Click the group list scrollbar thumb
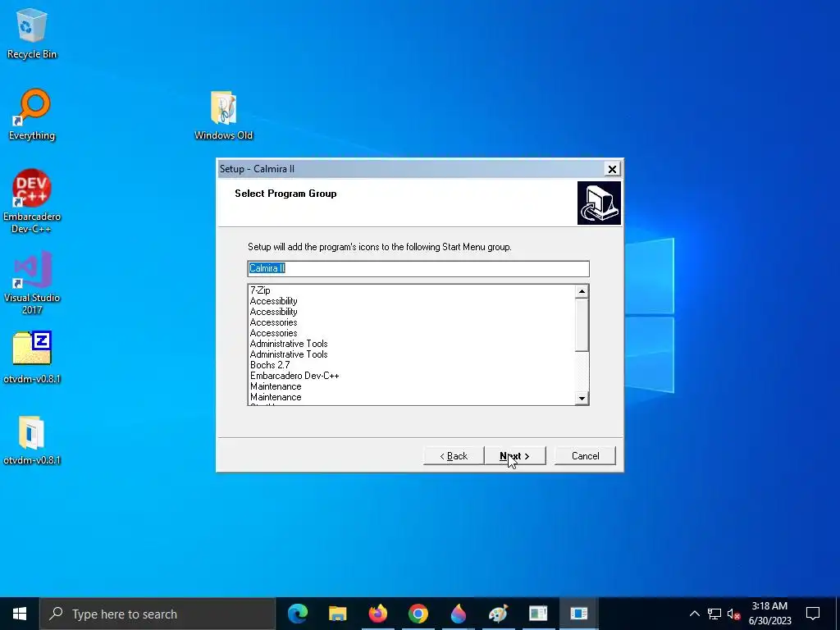This screenshot has height=630, width=840. (582, 325)
